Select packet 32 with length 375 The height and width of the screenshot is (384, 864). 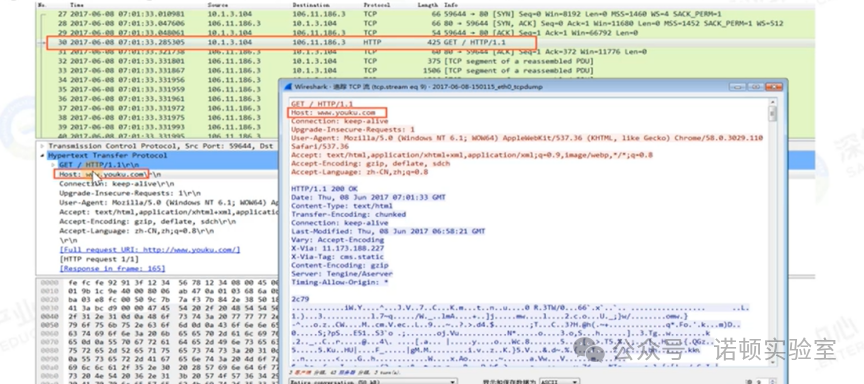(x=424, y=61)
